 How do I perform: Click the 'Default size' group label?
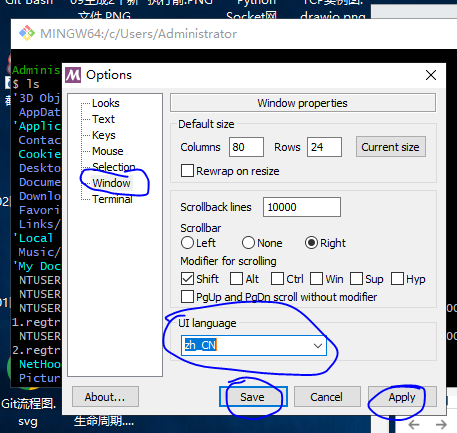click(x=206, y=124)
